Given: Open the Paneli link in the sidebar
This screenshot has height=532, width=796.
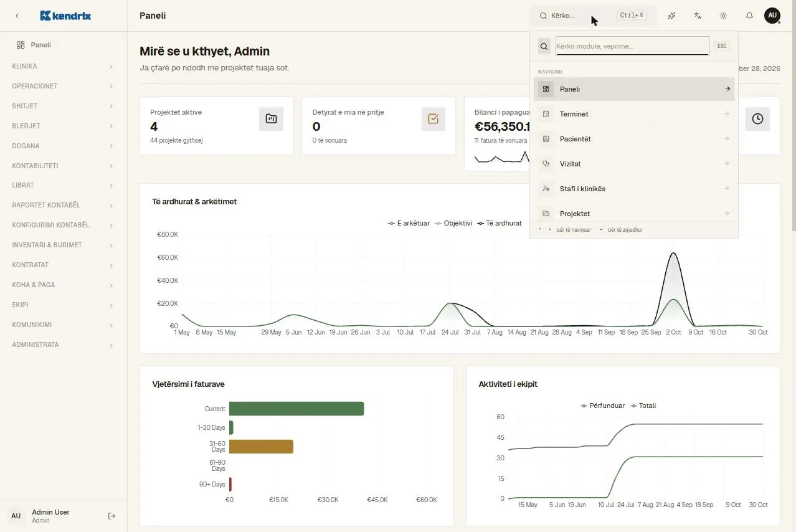Looking at the screenshot, I should coord(63,45).
